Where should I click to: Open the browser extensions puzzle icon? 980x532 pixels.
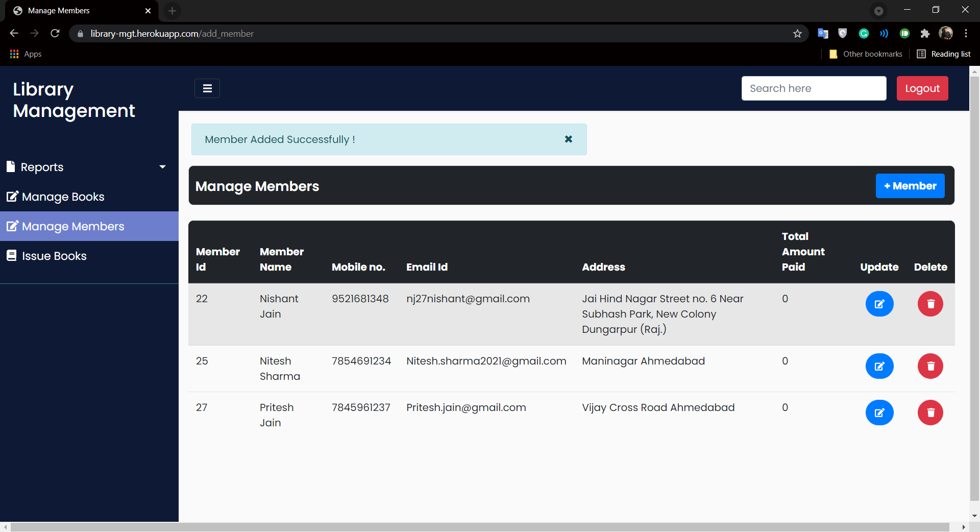pyautogui.click(x=925, y=33)
